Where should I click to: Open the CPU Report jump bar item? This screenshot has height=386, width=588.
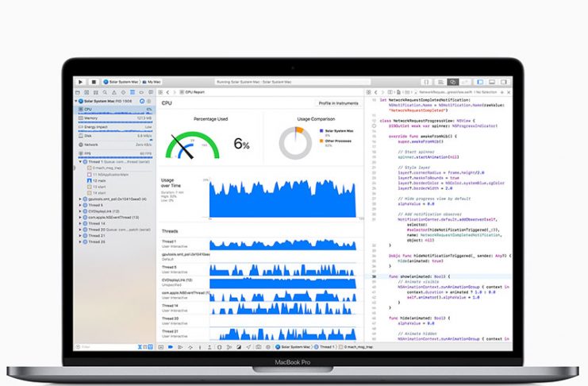195,92
